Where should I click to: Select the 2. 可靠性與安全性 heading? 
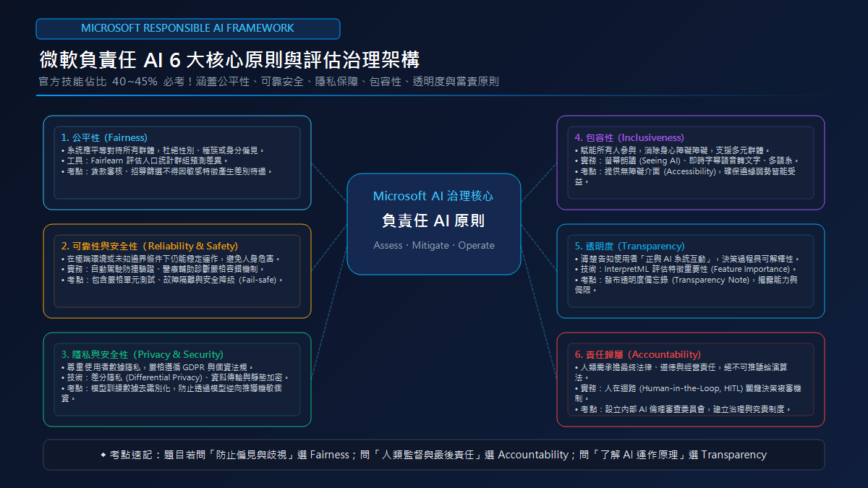point(150,246)
